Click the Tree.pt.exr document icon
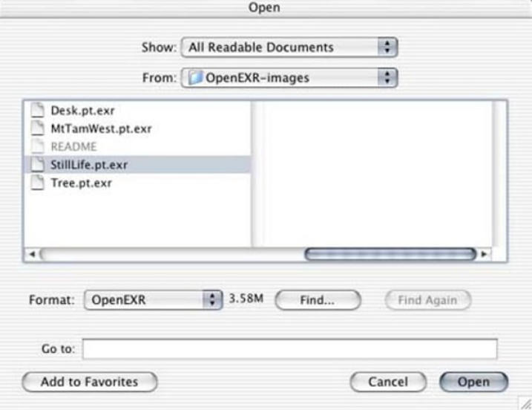The height and width of the screenshot is (410, 532). click(37, 183)
